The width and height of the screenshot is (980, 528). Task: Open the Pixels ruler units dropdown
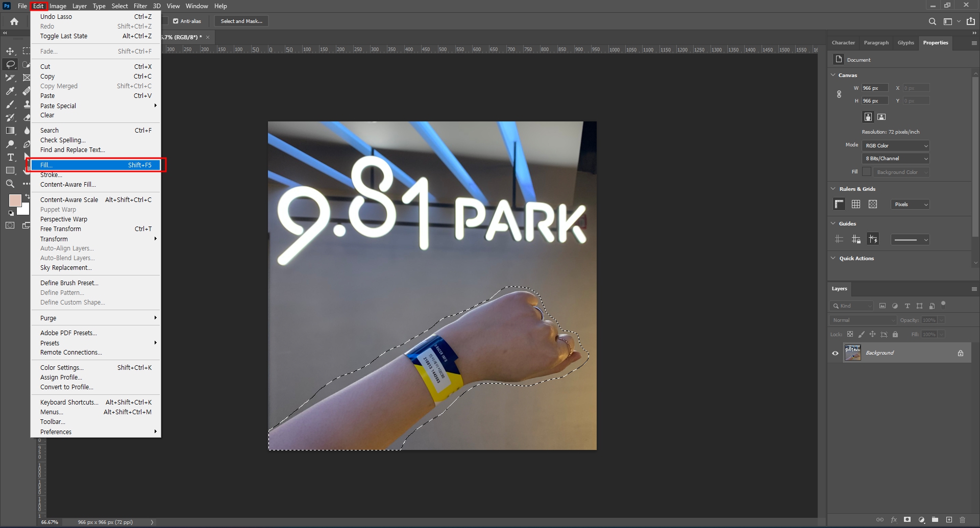(x=910, y=204)
